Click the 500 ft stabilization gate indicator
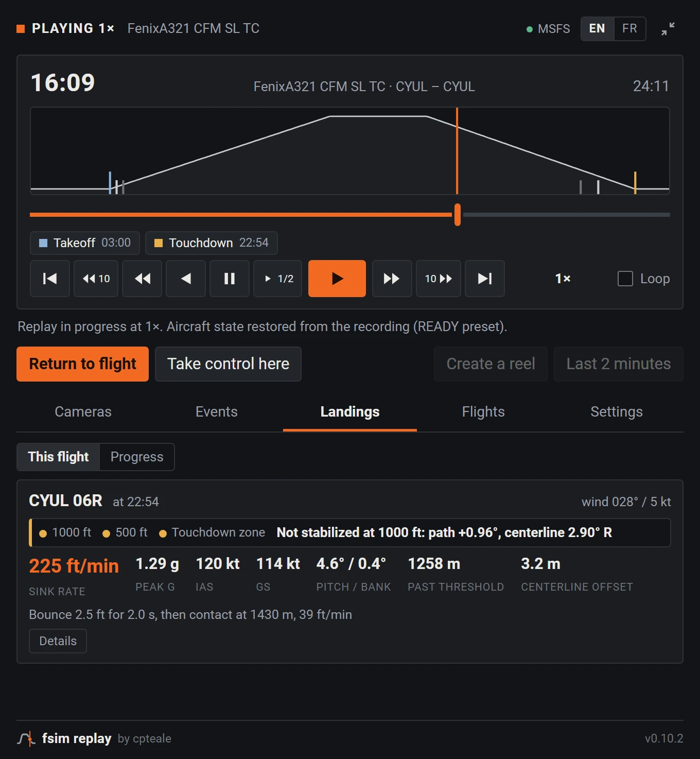The image size is (700, 759). pos(125,532)
